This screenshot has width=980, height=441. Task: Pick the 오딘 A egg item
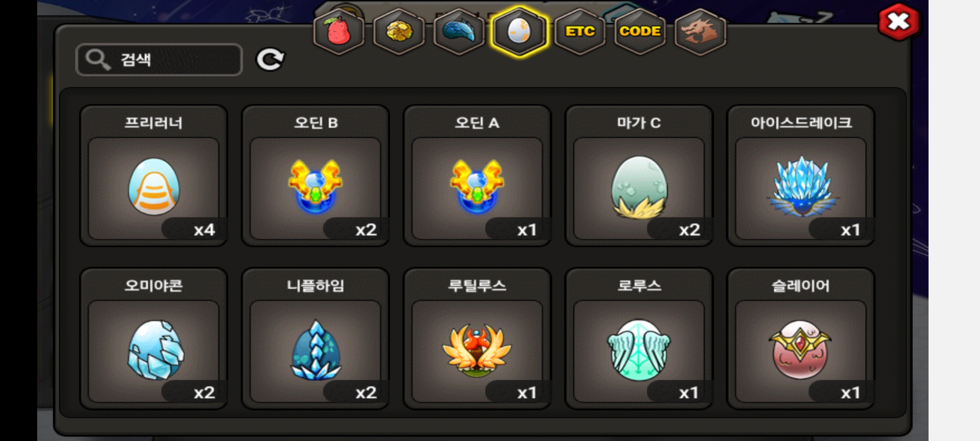(x=477, y=176)
